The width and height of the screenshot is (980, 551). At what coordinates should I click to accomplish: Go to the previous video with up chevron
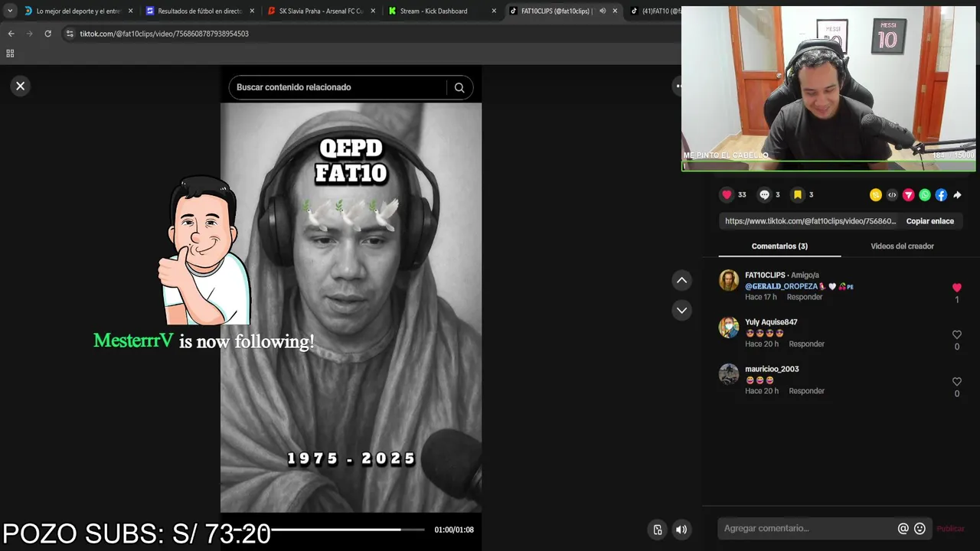point(681,280)
